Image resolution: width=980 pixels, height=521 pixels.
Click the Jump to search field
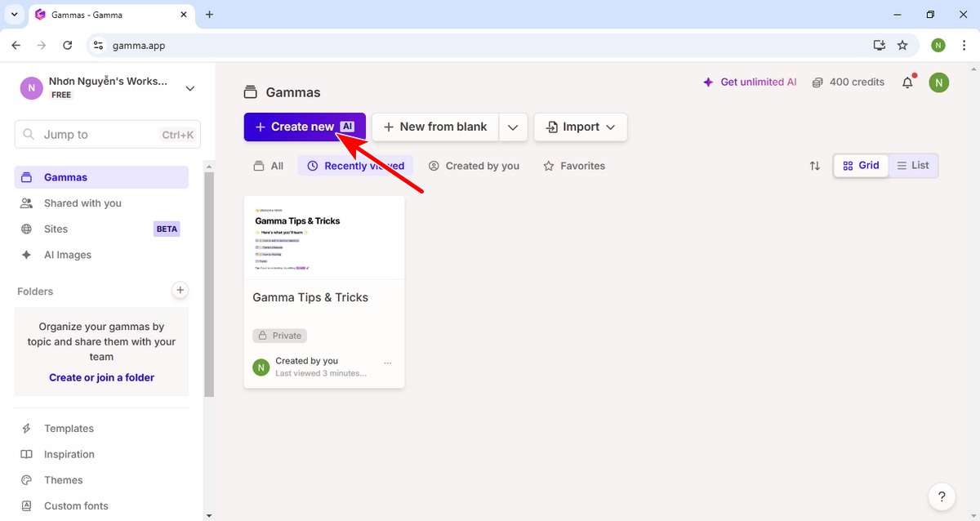pos(107,135)
